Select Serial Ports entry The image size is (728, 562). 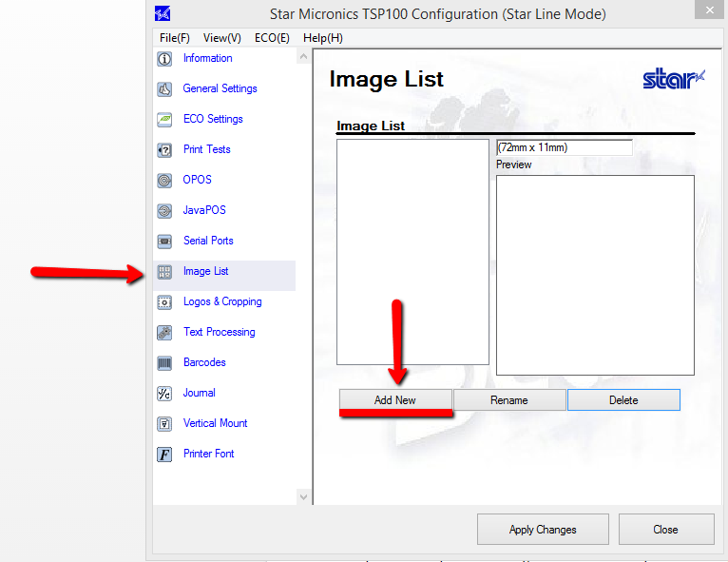pyautogui.click(x=208, y=241)
